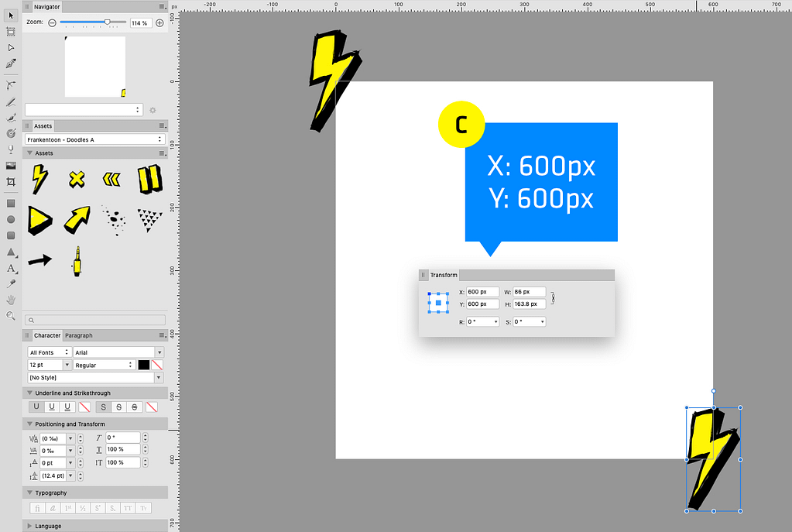Screen dimensions: 792x532
Task: Select the lightning bolt asset thumbnail
Action: tap(39, 179)
